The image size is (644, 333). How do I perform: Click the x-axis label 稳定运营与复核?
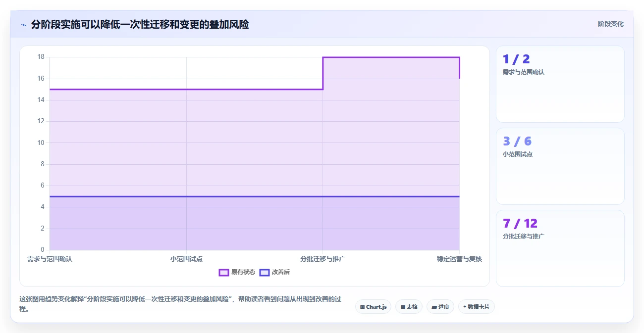[459, 259]
